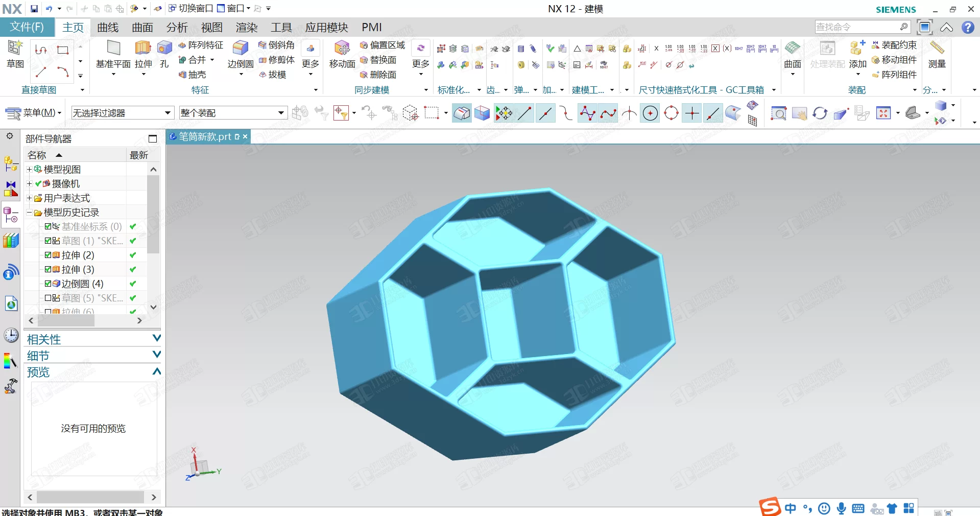
Task: Open the Assembly Navigator sidebar icon
Action: (x=11, y=163)
